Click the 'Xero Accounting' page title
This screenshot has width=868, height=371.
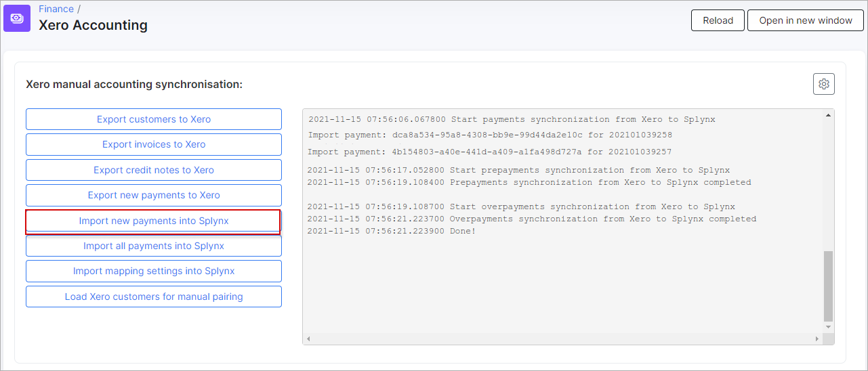(93, 25)
